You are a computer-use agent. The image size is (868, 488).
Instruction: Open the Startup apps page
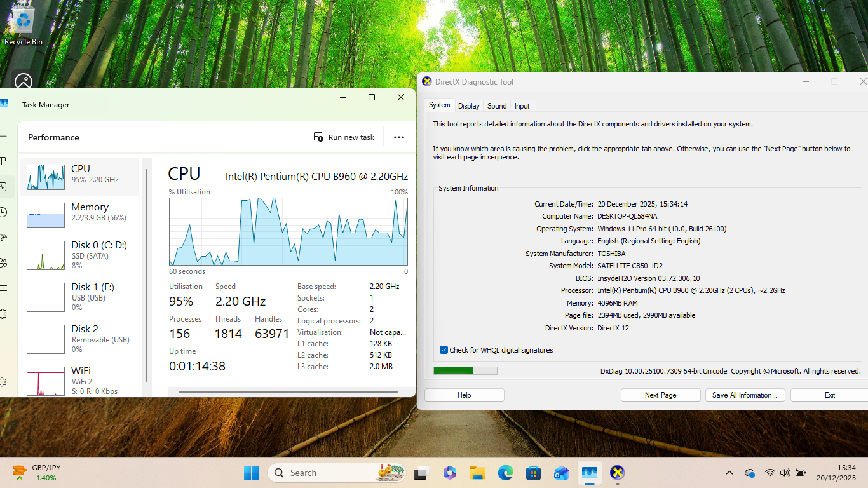5,237
